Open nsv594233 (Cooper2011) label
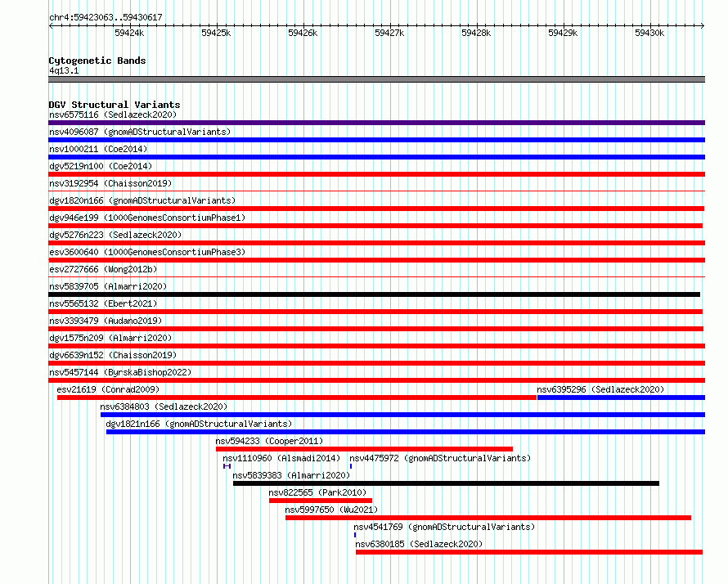 point(269,441)
